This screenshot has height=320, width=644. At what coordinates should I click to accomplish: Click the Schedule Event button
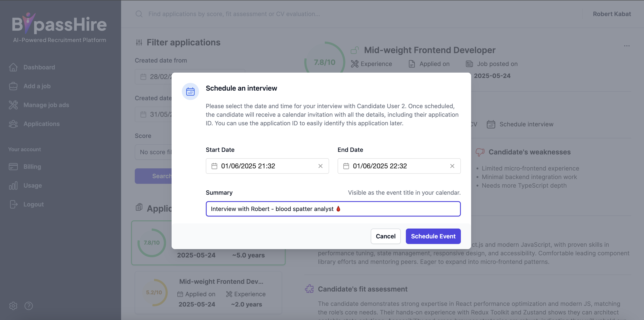tap(433, 236)
